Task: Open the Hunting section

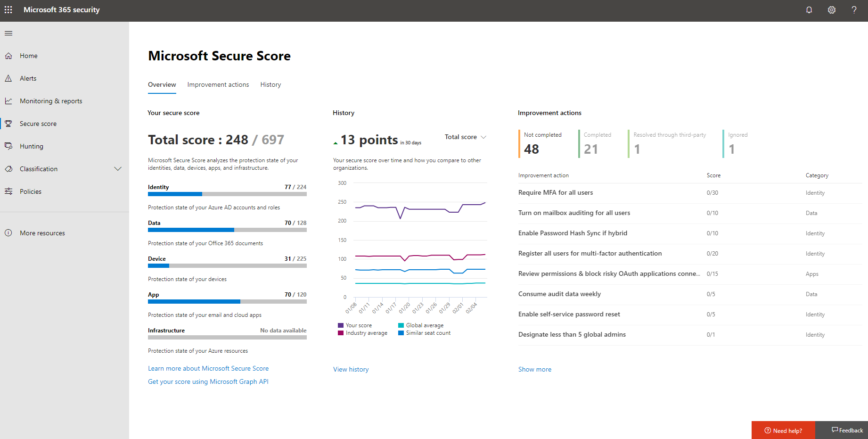Action: pyautogui.click(x=31, y=146)
